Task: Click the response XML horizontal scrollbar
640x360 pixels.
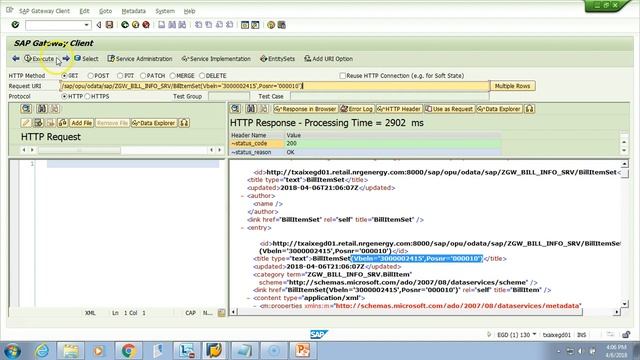Action: [x=409, y=312]
